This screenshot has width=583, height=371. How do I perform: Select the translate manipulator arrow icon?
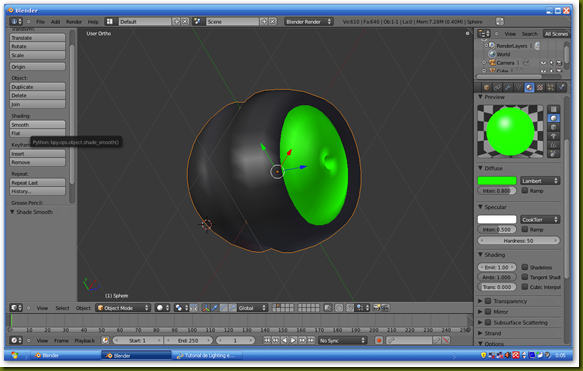pyautogui.click(x=215, y=308)
